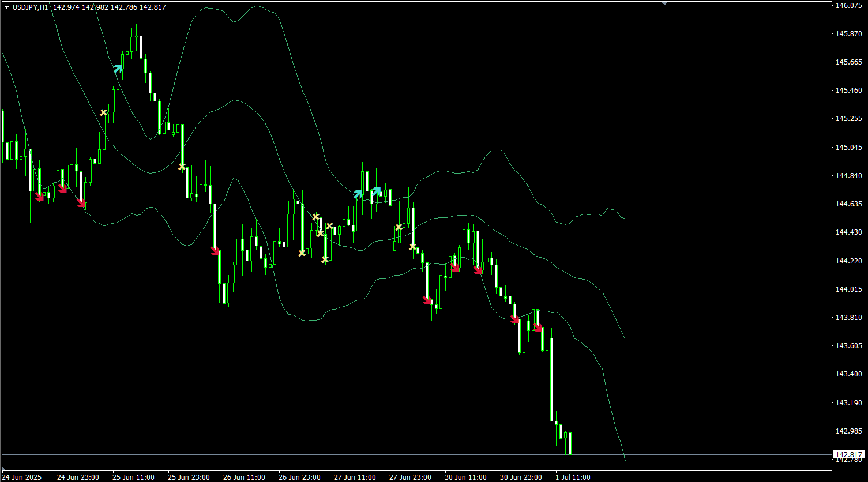Screen dimensions: 868x482
Task: Click the 144.840 price axis label
Action: click(848, 176)
